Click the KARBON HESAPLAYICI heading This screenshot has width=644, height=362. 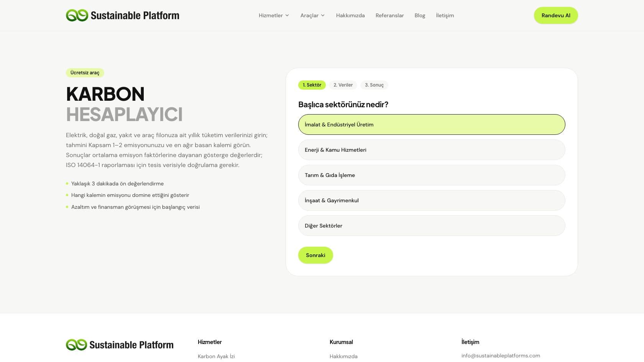[x=124, y=104]
